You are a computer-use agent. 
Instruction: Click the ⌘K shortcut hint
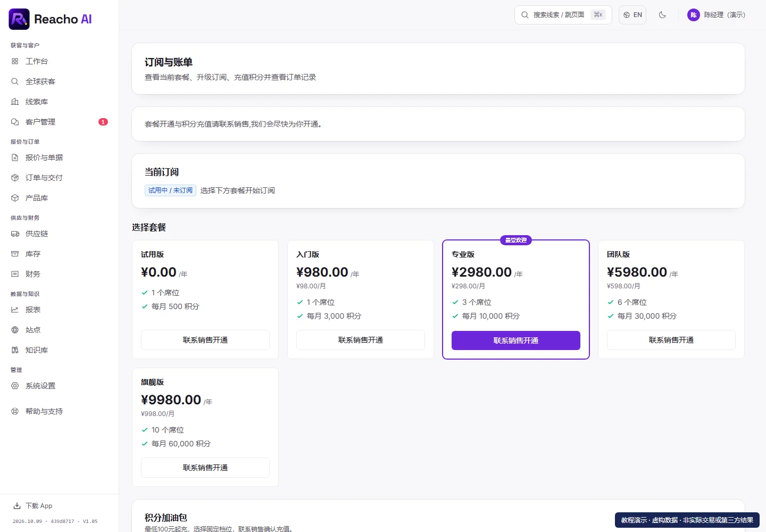[598, 15]
